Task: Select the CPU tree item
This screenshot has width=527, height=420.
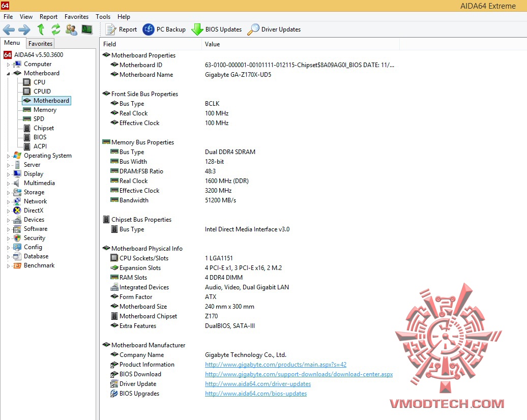Action: coord(39,82)
